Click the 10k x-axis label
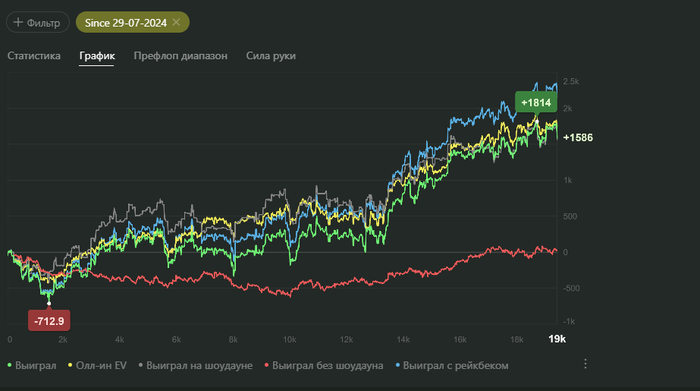Viewport: 700px width, 391px height. point(289,340)
